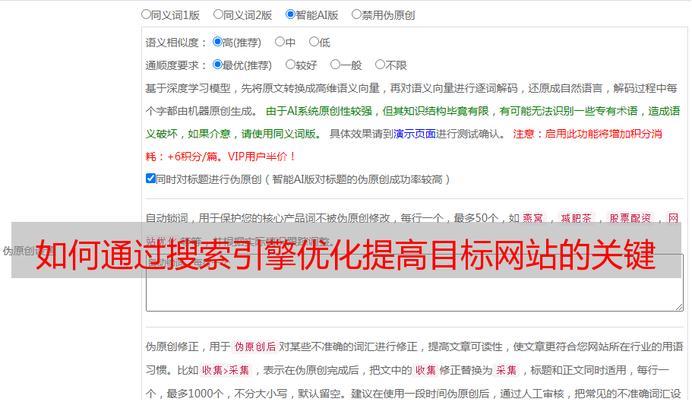Click the textarea resize handle
Viewport: 692px width, 400px height.
coord(679,307)
